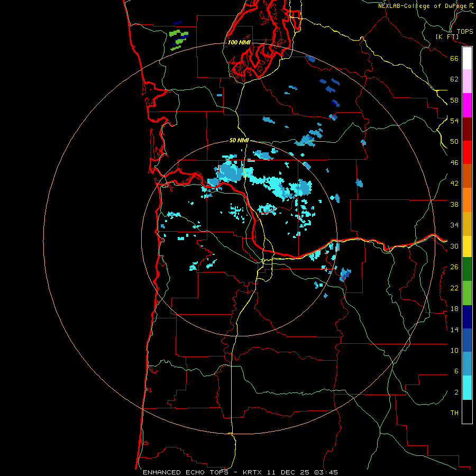Select the light pink legend swatch
This screenshot has width=476, height=476.
click(467, 81)
